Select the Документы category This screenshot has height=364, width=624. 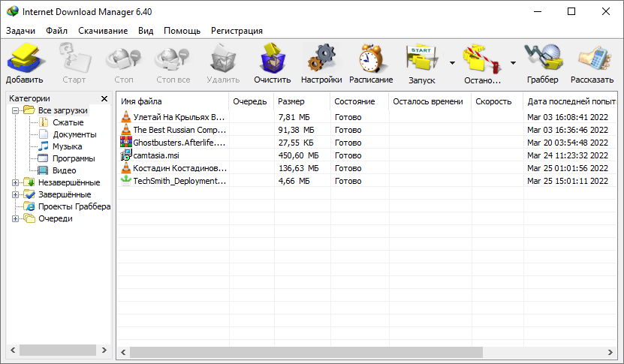[x=74, y=134]
